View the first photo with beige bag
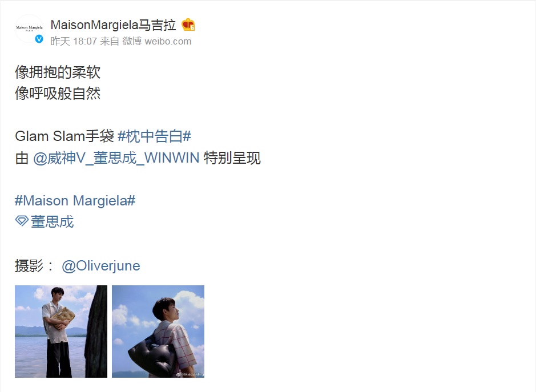536x392 pixels. pos(61,332)
